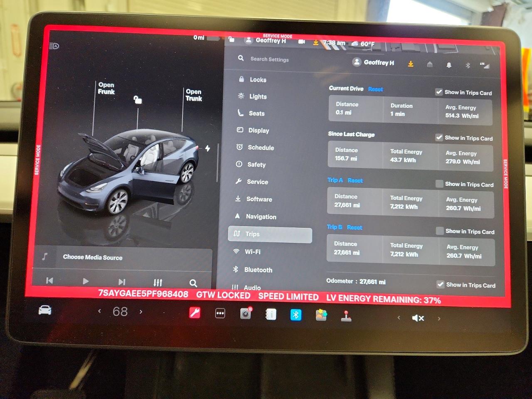Reset the Current Drive trip
The width and height of the screenshot is (532, 399).
(x=375, y=89)
